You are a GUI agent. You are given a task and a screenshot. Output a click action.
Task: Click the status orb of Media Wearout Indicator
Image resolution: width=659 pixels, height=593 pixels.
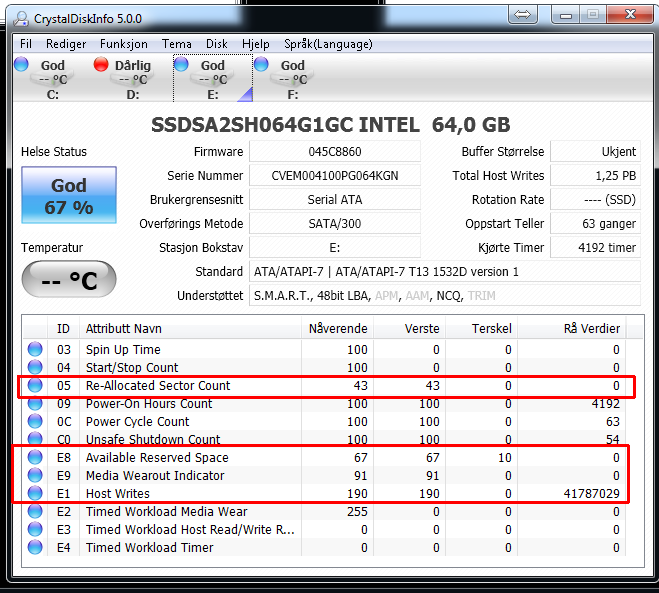35,475
